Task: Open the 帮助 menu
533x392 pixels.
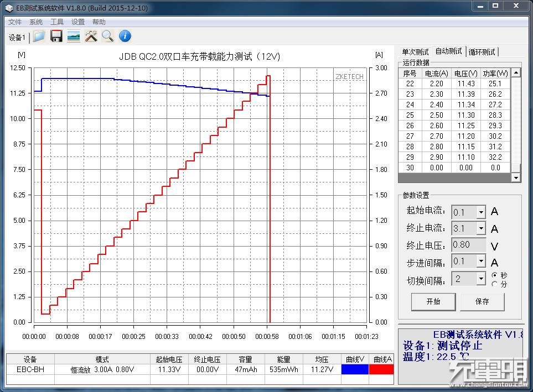Action: 99,22
